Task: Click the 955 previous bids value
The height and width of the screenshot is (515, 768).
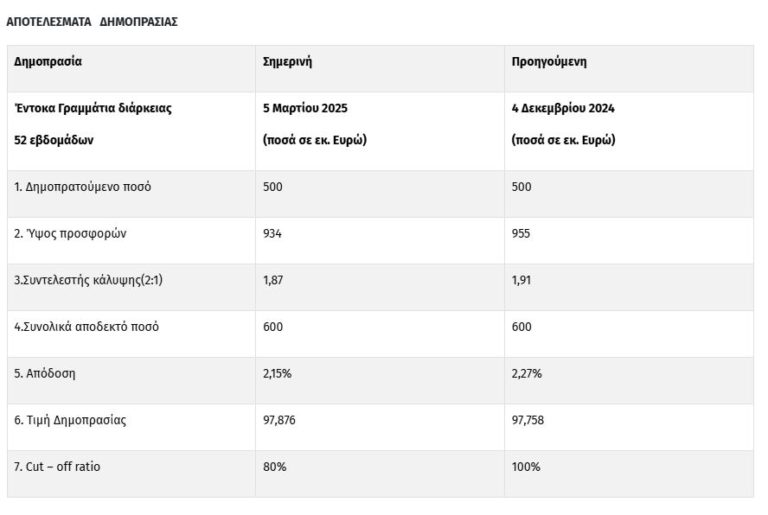Action: (x=520, y=234)
